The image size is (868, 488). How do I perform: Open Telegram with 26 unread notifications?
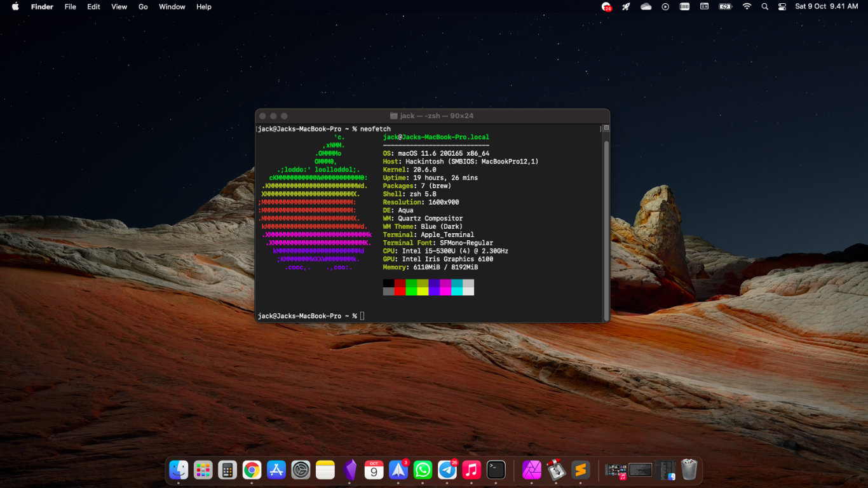(447, 470)
